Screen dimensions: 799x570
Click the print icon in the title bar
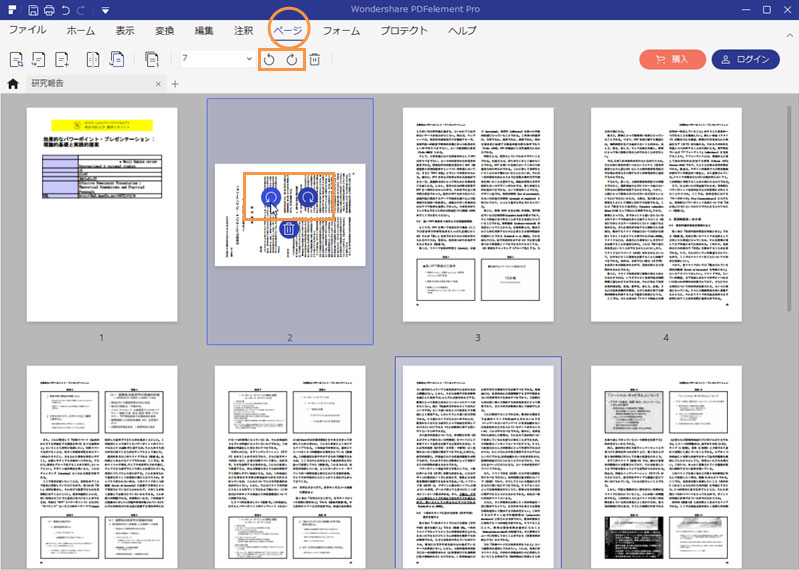coord(49,10)
